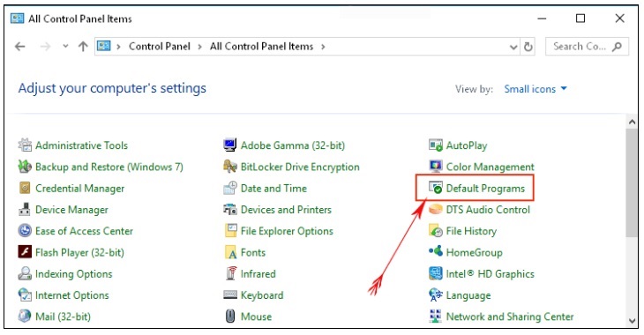This screenshot has width=644, height=335.
Task: Click the File History icon
Action: [435, 231]
